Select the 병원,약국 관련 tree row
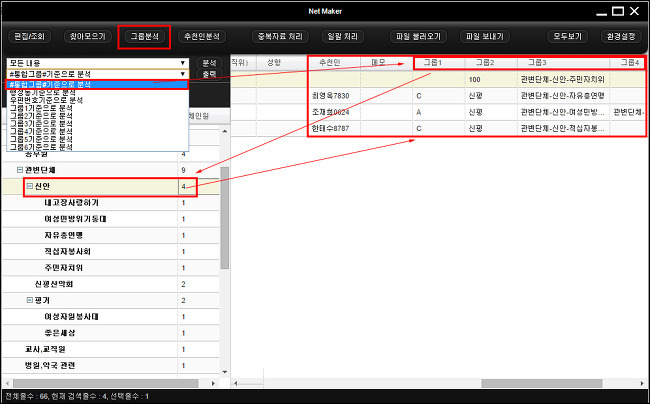This screenshot has height=404, width=650. (x=111, y=365)
